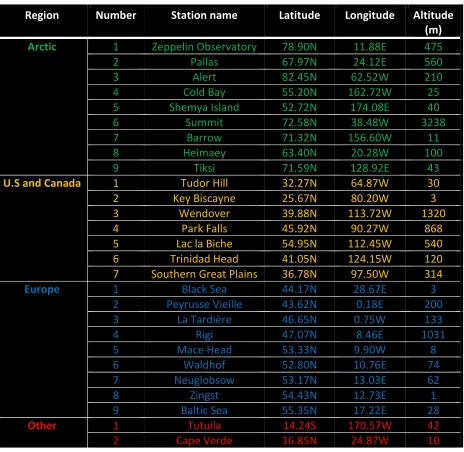Screen dimensions: 464x452
Task: Select the Other region label
Action: coord(42,426)
